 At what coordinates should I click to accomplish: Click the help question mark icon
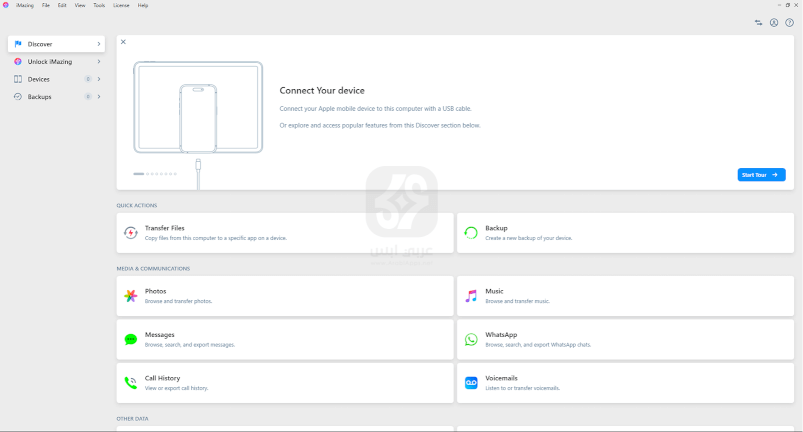click(x=789, y=22)
